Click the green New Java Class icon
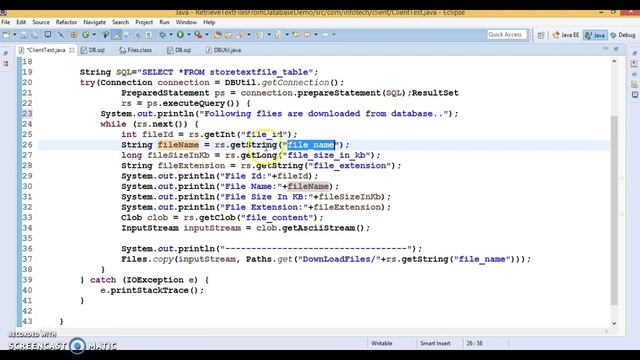Screen dimensions: 640x360 [x=86, y=35]
